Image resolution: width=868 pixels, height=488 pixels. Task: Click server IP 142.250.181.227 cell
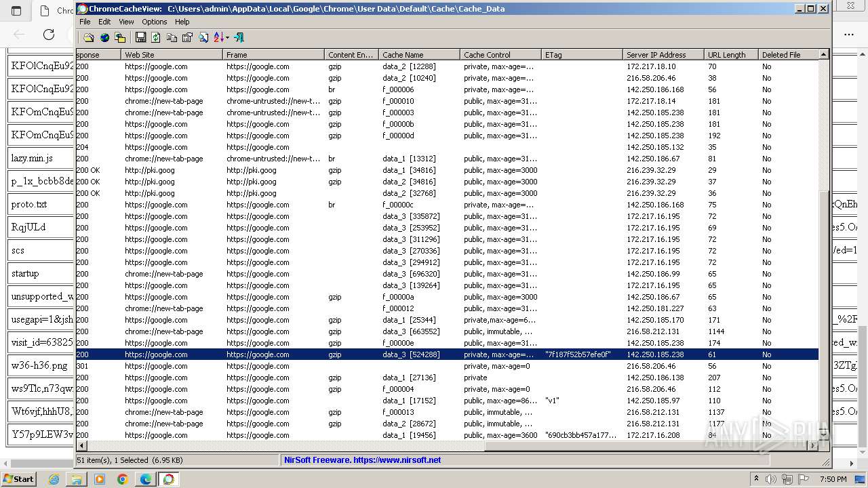pos(655,308)
